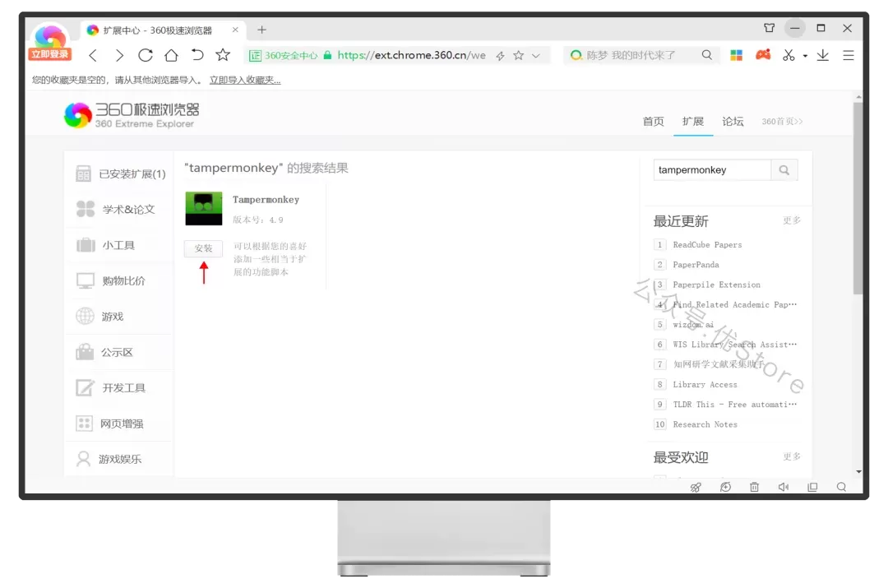The image size is (888, 588).
Task: Toggle the reading mode eye icon
Action: coord(725,487)
